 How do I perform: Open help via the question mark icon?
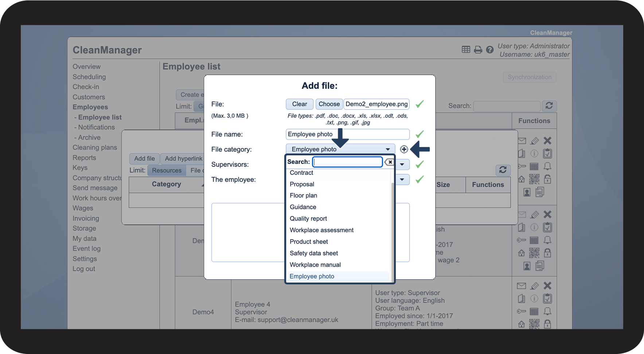[x=490, y=50]
